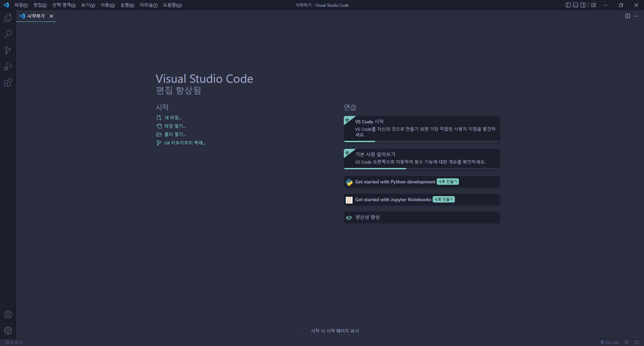The height and width of the screenshot is (346, 644).
Task: Open Get started with Python development
Action: [422, 182]
